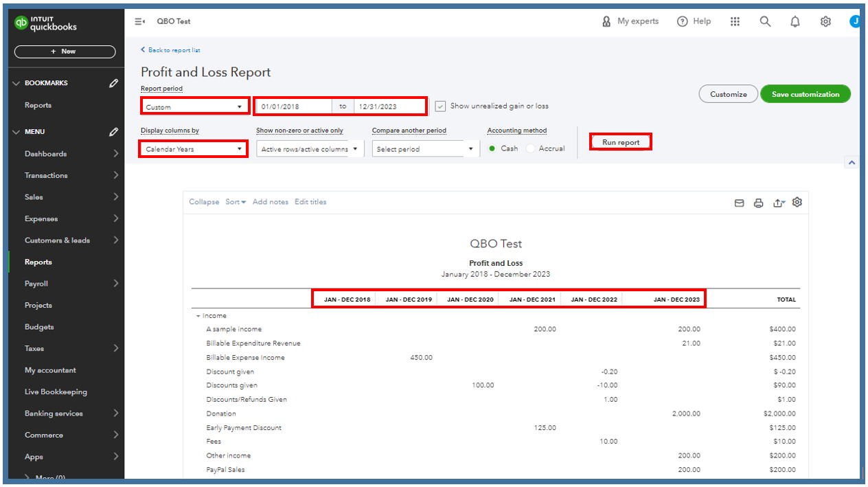Screen dimensions: 868x487
Task: Open the Sort dropdown
Action: [x=236, y=202]
